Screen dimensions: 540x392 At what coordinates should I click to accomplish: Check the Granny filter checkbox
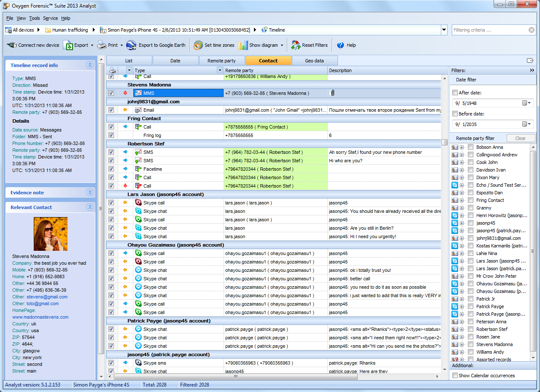tap(470, 208)
